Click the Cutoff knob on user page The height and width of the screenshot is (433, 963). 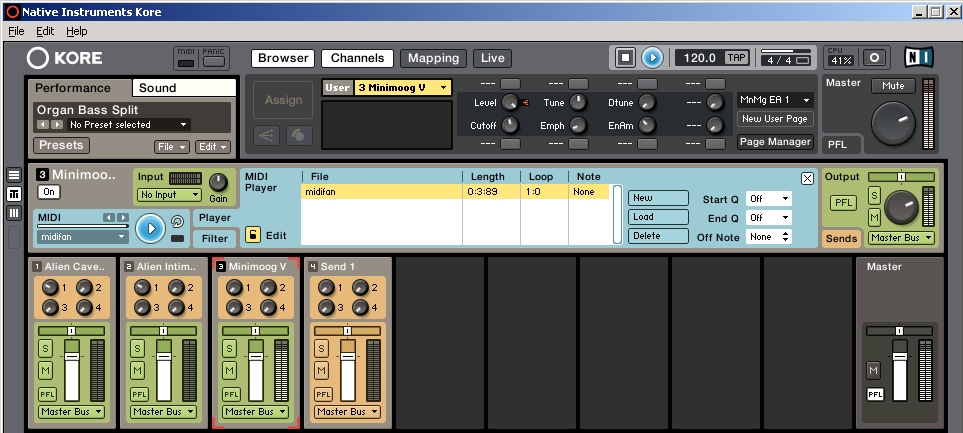coord(510,125)
